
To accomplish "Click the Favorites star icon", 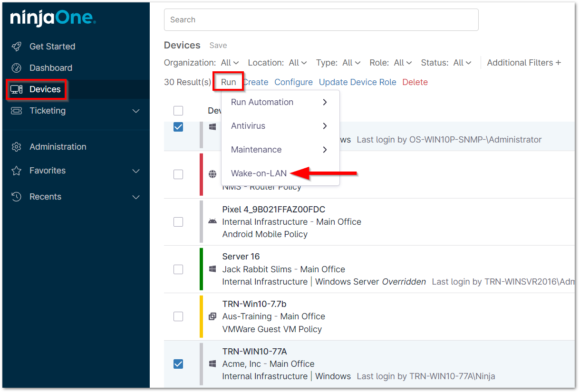I will click(17, 171).
